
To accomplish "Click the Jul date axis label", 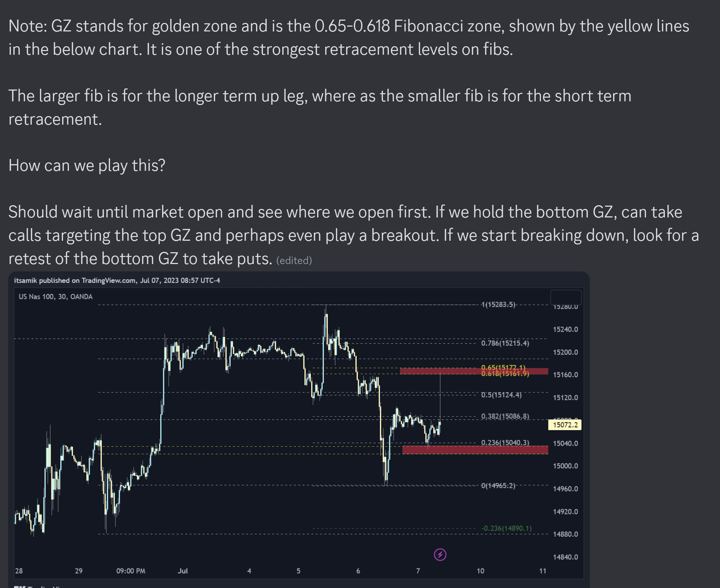I will click(183, 571).
